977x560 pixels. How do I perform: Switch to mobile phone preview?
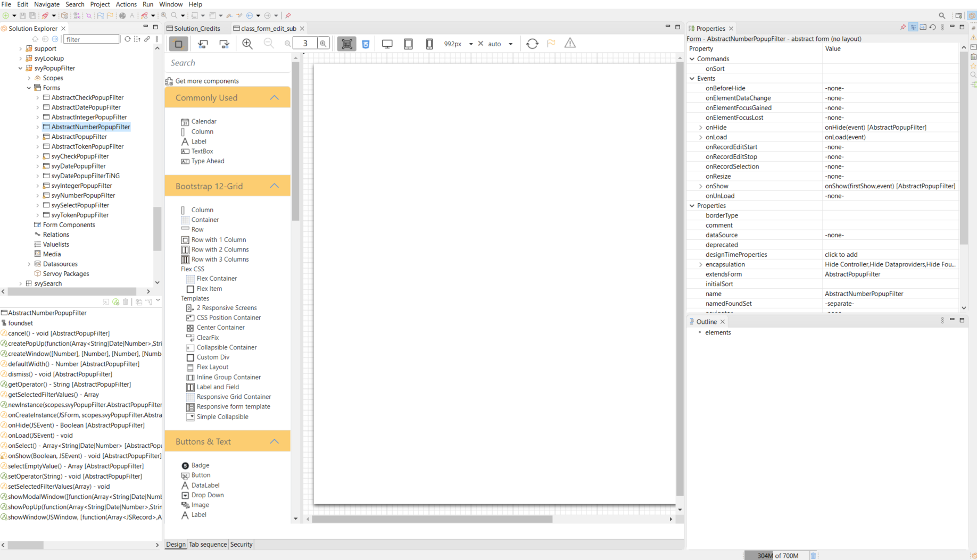point(429,44)
